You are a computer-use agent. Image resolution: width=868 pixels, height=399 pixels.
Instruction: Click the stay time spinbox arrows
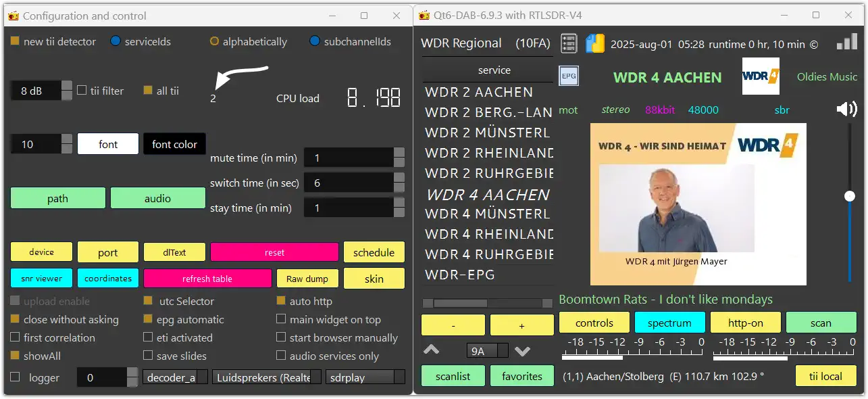click(399, 208)
